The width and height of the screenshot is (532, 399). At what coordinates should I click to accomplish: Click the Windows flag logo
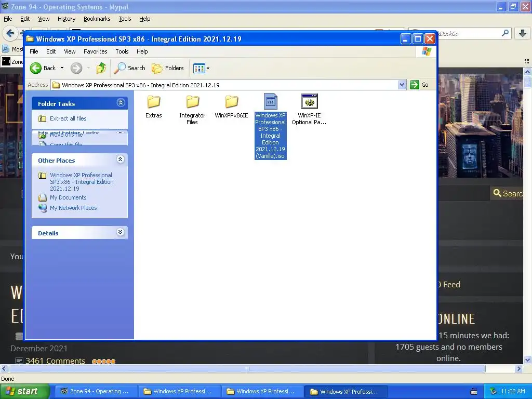[427, 51]
